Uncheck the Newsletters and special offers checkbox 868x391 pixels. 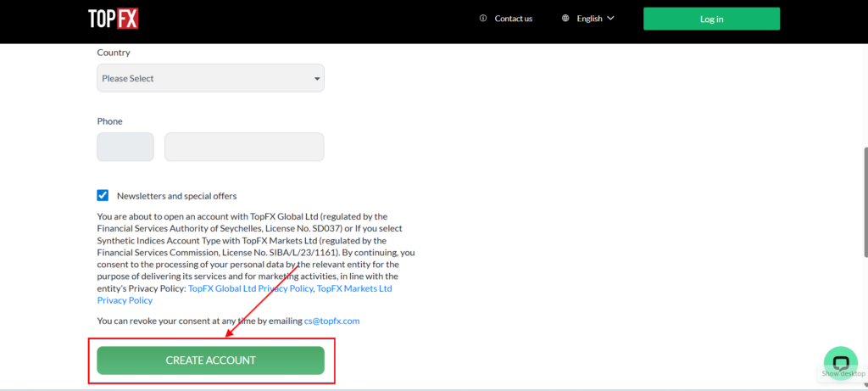click(x=103, y=195)
